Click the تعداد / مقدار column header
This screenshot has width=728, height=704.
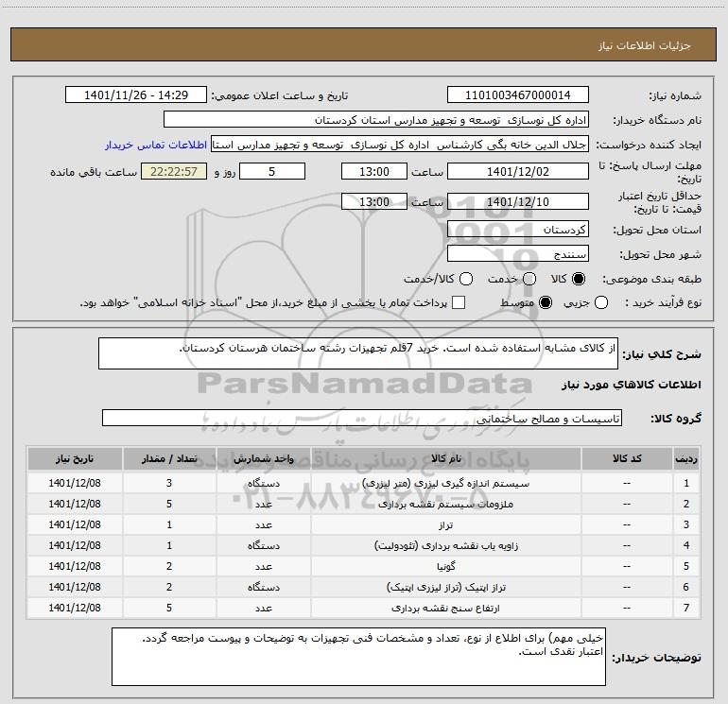(x=169, y=459)
